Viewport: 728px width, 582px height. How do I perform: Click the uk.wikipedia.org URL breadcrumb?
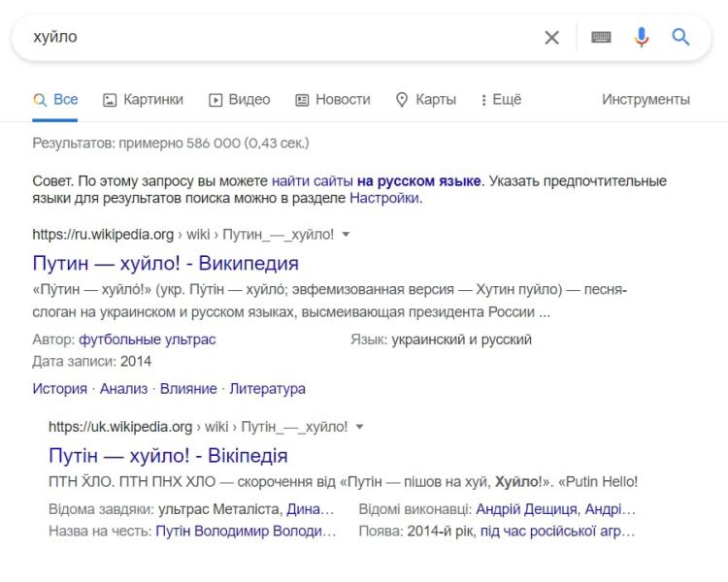pyautogui.click(x=198, y=427)
